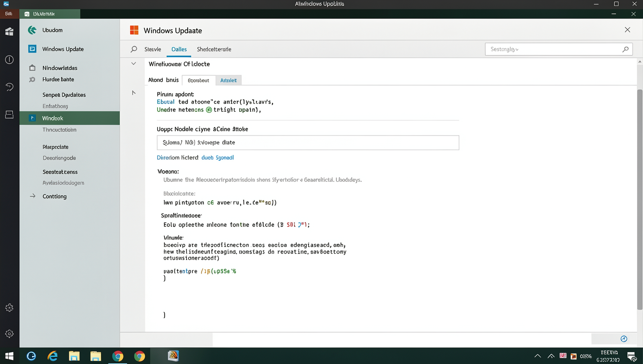The height and width of the screenshot is (364, 643).
Task: Select the Oalles tab
Action: (179, 49)
